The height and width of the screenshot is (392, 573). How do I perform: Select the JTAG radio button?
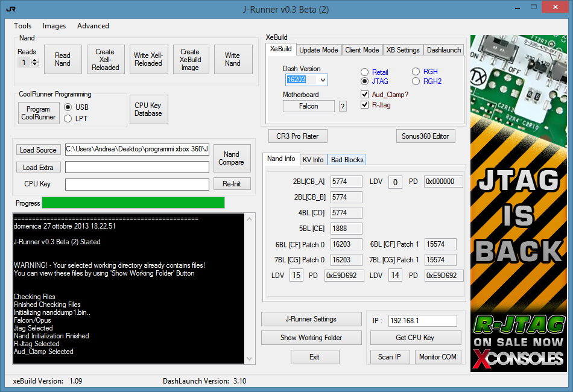(364, 81)
